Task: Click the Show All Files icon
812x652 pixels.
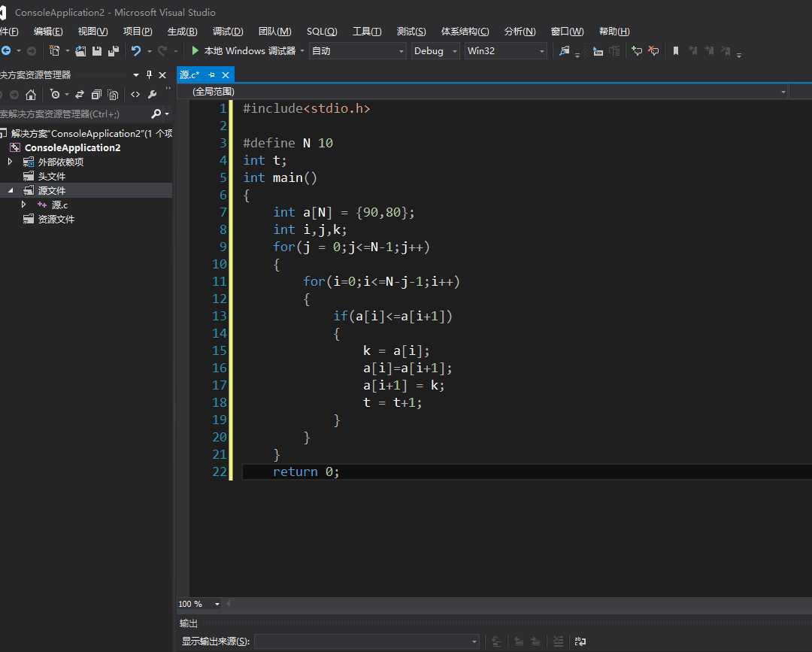Action: 113,95
